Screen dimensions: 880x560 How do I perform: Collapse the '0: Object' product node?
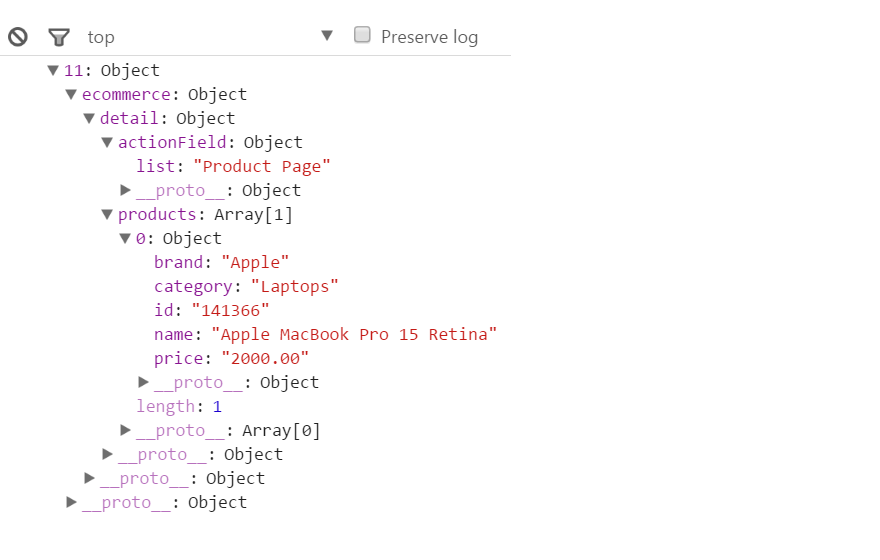(125, 238)
